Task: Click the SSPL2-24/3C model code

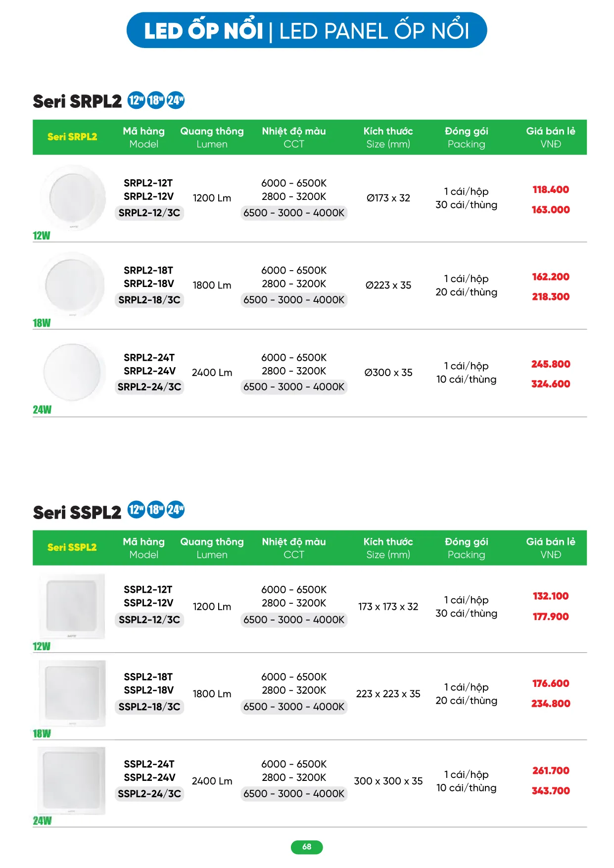Action: (149, 794)
